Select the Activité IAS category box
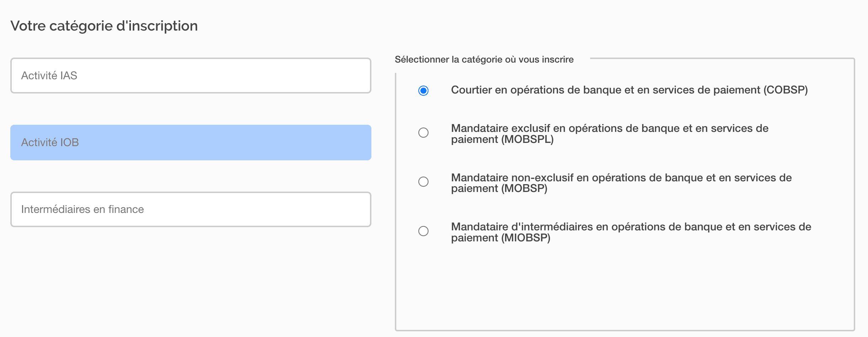The image size is (868, 337). (x=191, y=76)
